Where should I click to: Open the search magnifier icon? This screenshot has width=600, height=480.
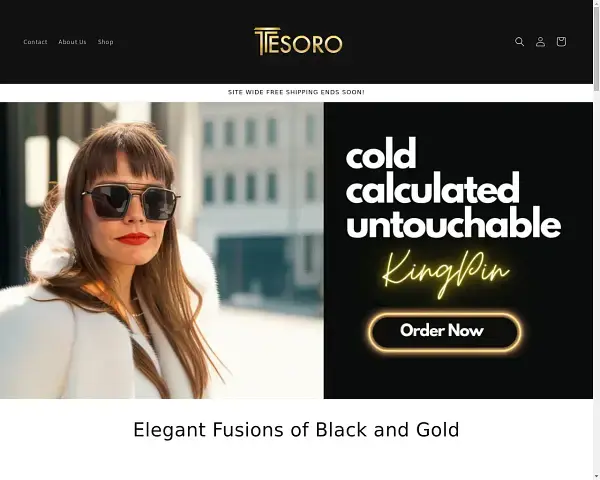(519, 41)
